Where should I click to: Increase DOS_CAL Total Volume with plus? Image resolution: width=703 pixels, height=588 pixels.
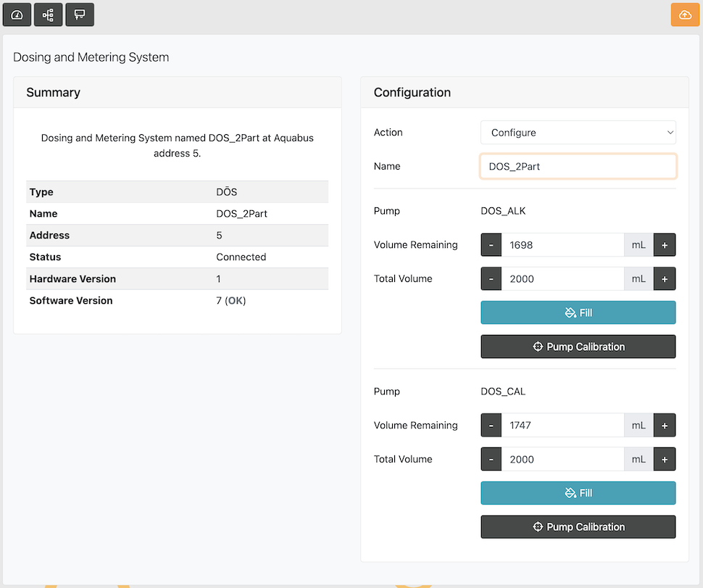click(665, 460)
